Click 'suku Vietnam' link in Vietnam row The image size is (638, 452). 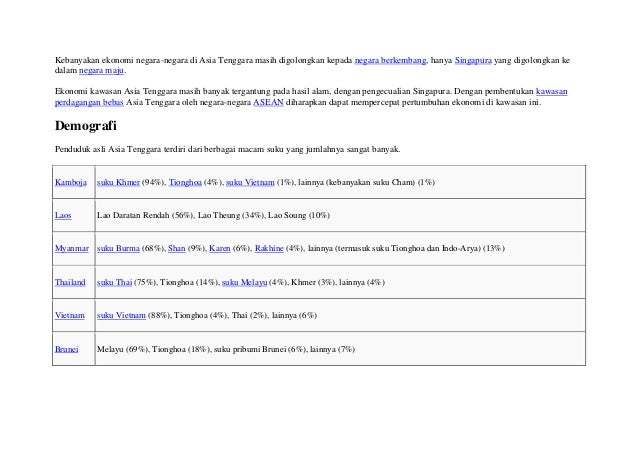pyautogui.click(x=121, y=315)
